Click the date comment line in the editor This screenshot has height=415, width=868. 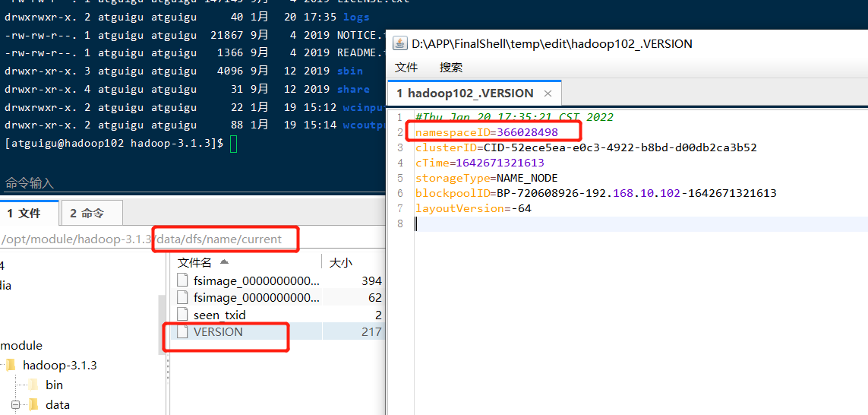pos(514,118)
